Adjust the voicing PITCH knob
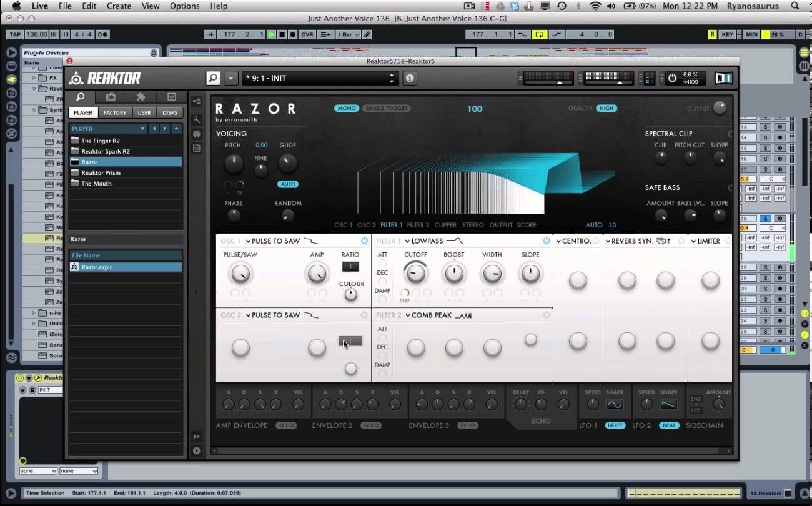The width and height of the screenshot is (812, 506). (233, 164)
